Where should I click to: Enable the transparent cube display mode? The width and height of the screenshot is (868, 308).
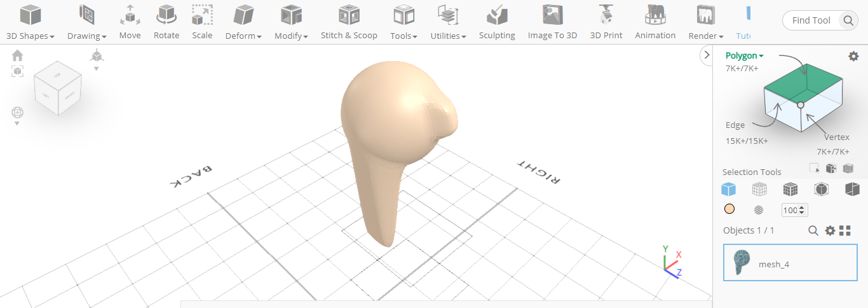pos(822,189)
